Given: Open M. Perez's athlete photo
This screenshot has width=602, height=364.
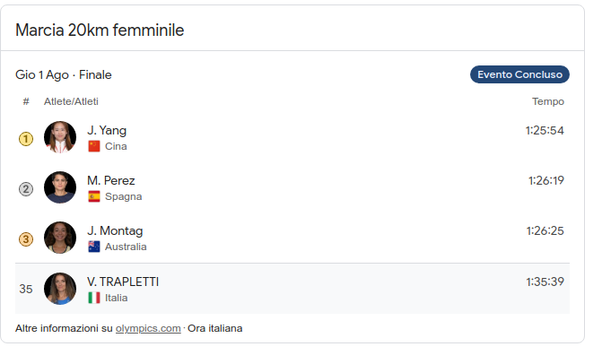Looking at the screenshot, I should click(60, 187).
